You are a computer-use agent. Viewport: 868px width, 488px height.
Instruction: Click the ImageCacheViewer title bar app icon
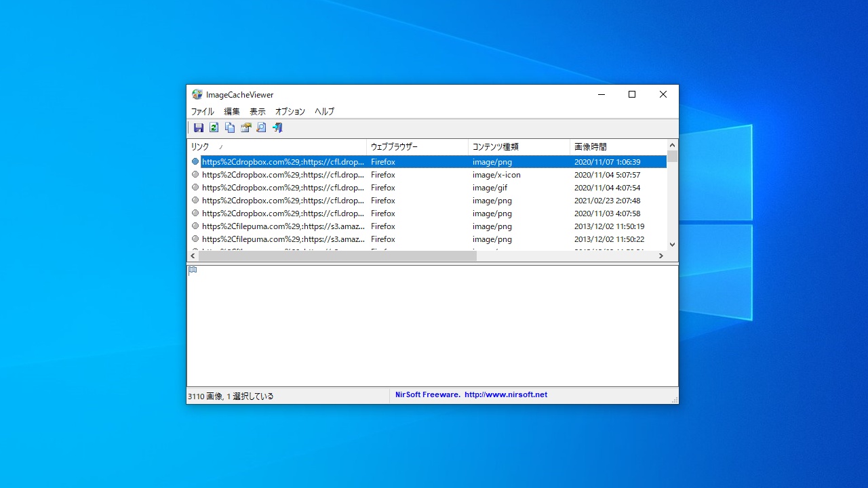[x=197, y=95]
